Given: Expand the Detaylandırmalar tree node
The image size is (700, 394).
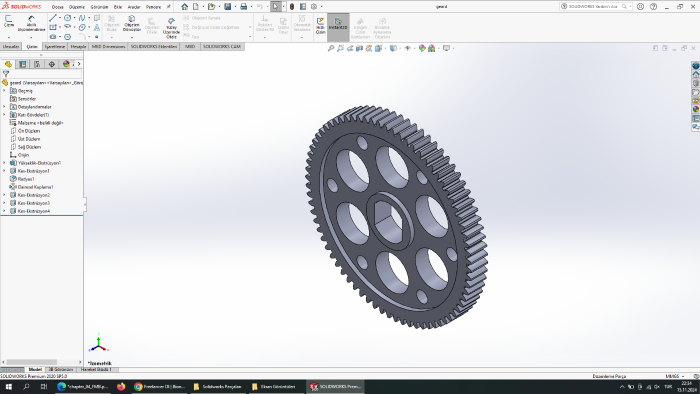Looking at the screenshot, I should [x=4, y=107].
